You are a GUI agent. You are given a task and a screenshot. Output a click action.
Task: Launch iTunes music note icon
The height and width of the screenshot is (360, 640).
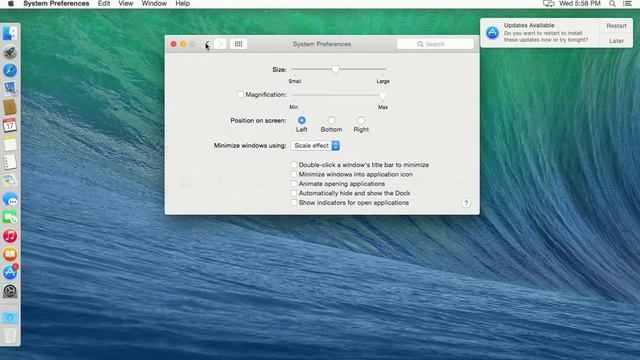point(10,236)
